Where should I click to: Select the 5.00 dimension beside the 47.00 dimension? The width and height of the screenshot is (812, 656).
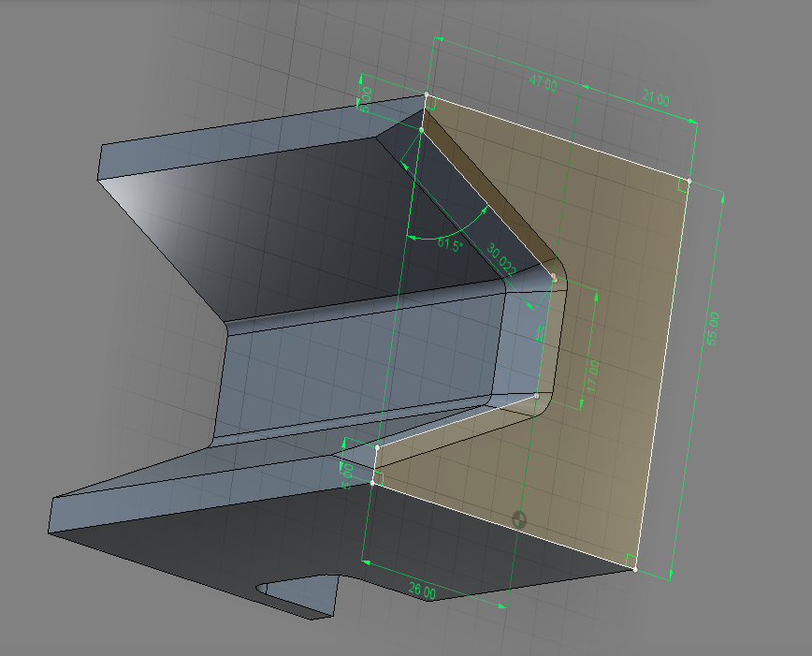pos(366,100)
